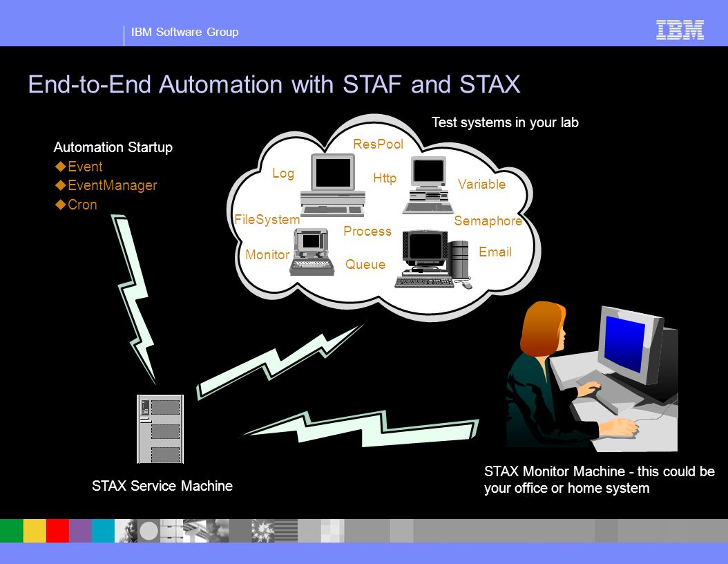Click the 'Http' label in cloud
728x564 pixels.
tap(385, 178)
